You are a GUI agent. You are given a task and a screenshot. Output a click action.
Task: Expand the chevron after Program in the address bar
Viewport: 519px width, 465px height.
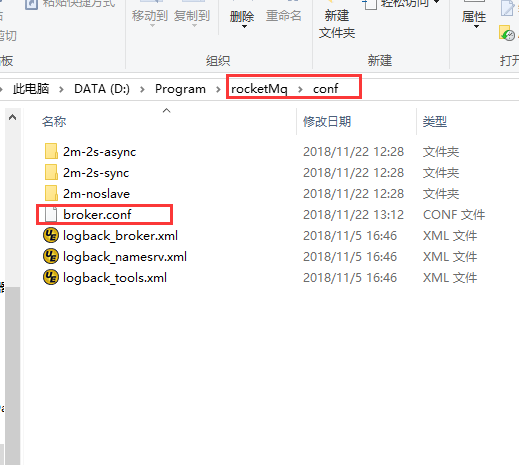pyautogui.click(x=218, y=89)
